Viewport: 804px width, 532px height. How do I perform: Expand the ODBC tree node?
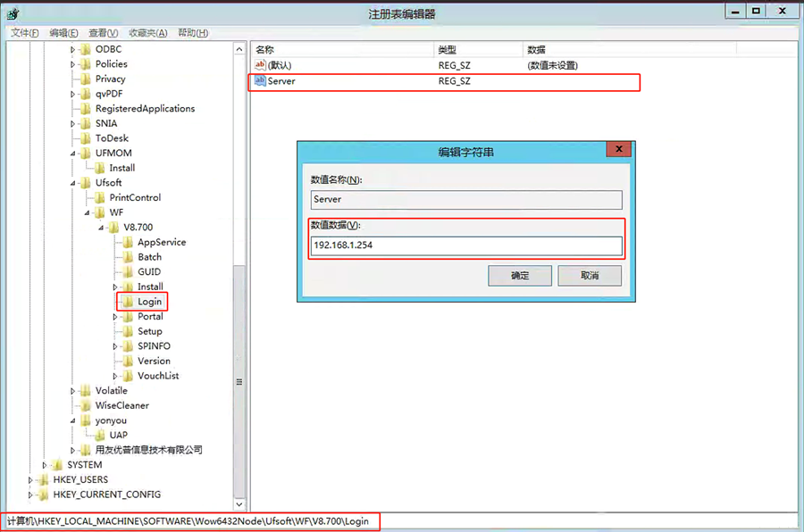(72, 50)
